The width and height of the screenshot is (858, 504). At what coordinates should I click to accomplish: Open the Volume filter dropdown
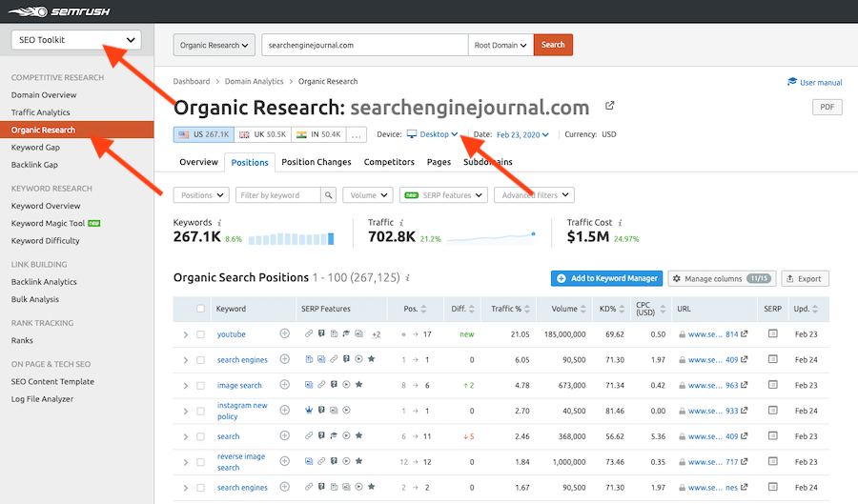tap(368, 195)
